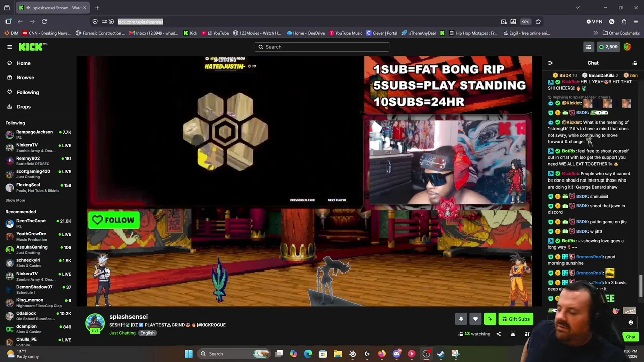
Task: Open Microsoft Edge from the taskbar
Action: point(308,354)
